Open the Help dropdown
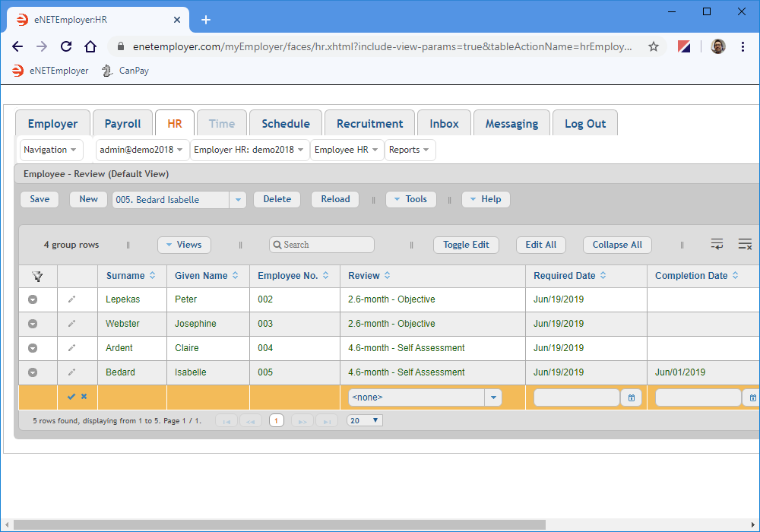Screen dimensions: 760x532 coord(486,199)
